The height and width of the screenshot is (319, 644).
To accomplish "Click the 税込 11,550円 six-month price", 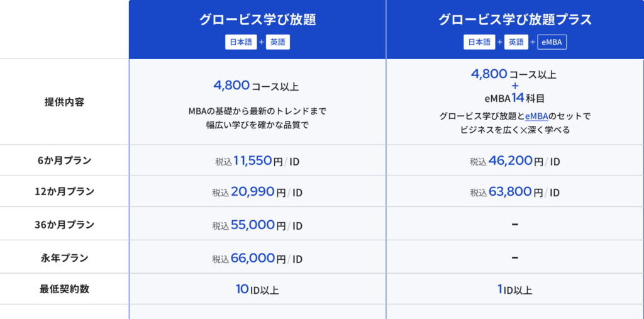I will pos(257,161).
